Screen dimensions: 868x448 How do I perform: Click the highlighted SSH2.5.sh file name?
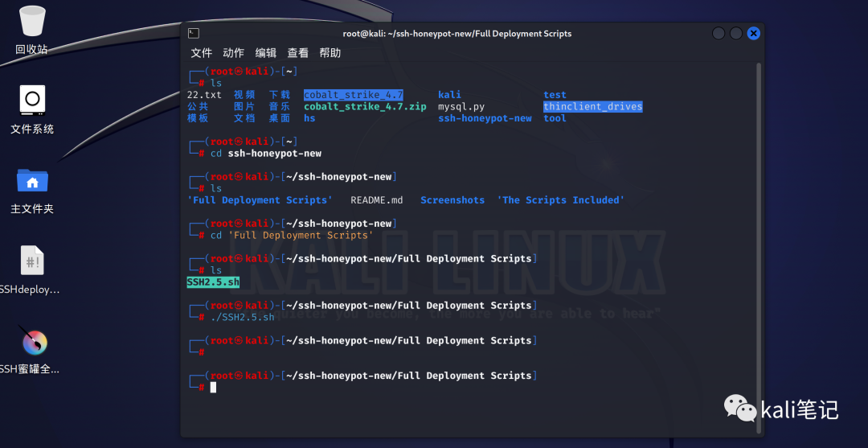(x=213, y=282)
